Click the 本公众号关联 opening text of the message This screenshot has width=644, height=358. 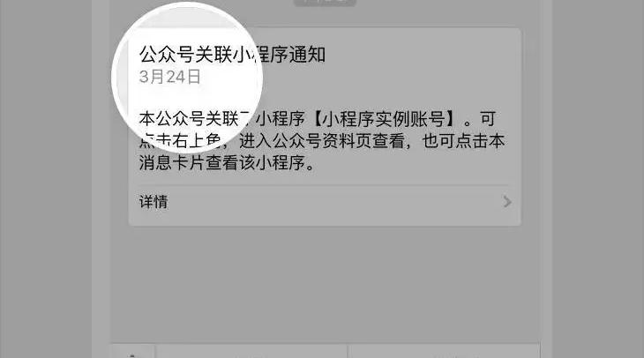point(189,119)
